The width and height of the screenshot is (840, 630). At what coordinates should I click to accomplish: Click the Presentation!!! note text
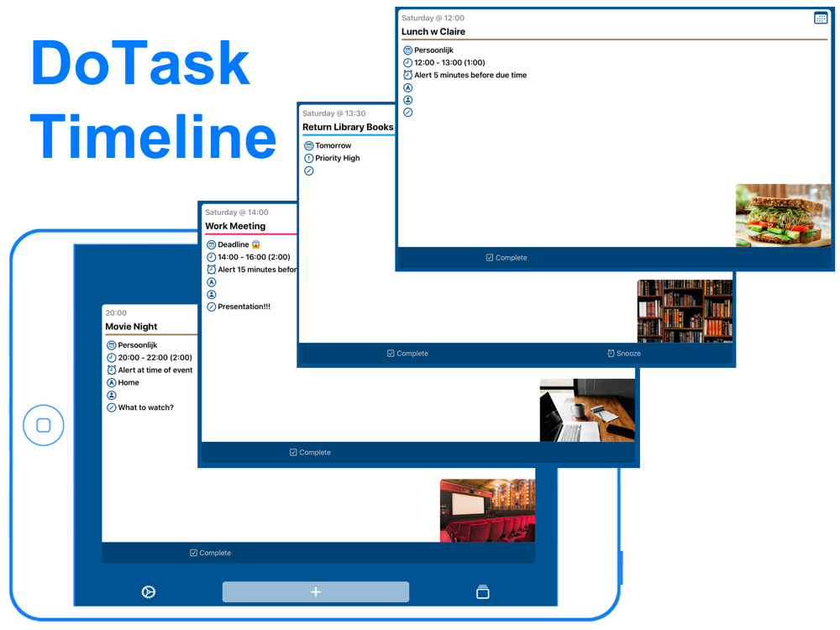pos(244,307)
